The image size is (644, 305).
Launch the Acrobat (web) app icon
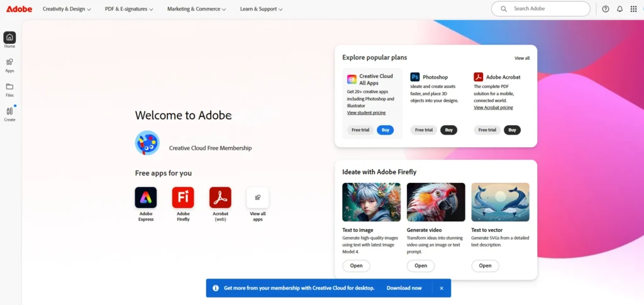point(221,197)
